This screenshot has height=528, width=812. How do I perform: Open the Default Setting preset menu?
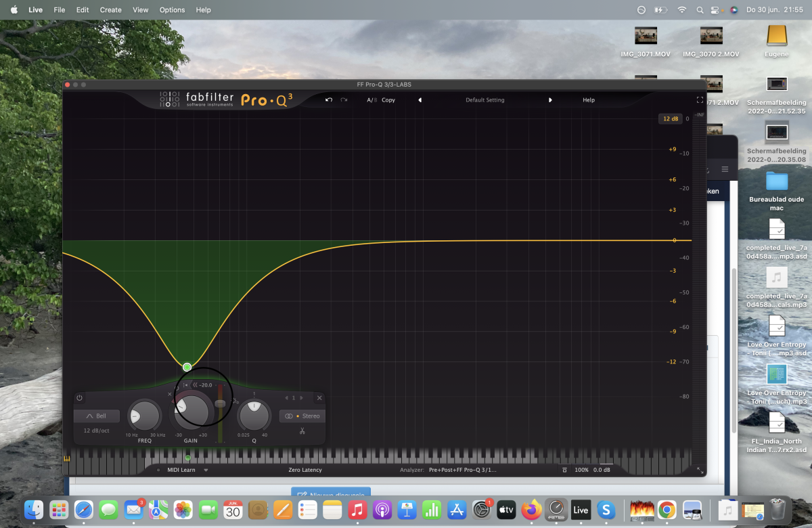point(485,100)
